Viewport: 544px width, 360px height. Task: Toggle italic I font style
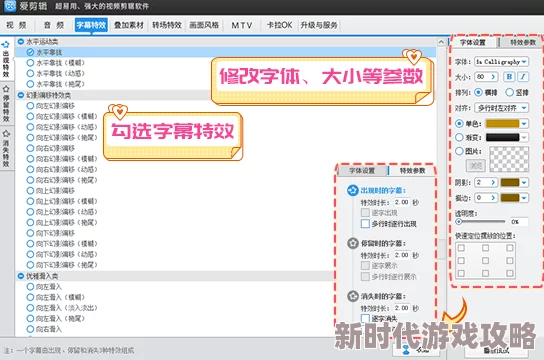coord(523,77)
